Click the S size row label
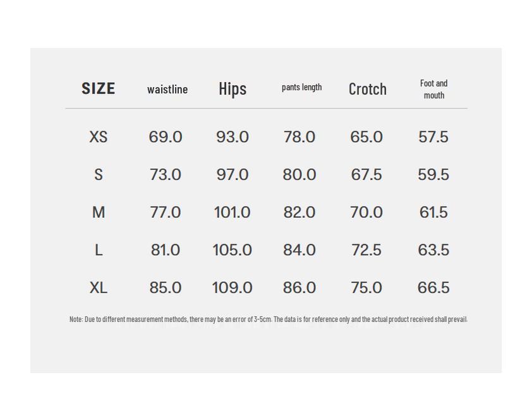Viewport: 532px width, 399px height. point(99,175)
